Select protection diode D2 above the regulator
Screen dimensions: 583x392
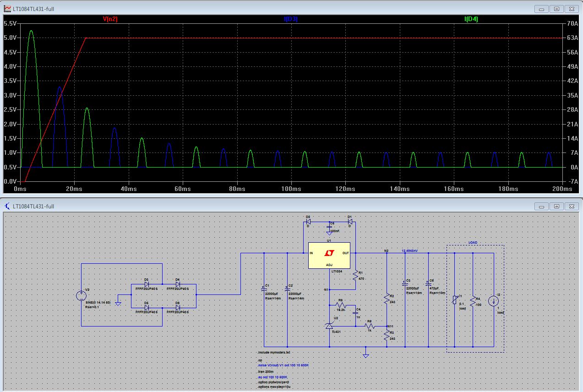308,222
